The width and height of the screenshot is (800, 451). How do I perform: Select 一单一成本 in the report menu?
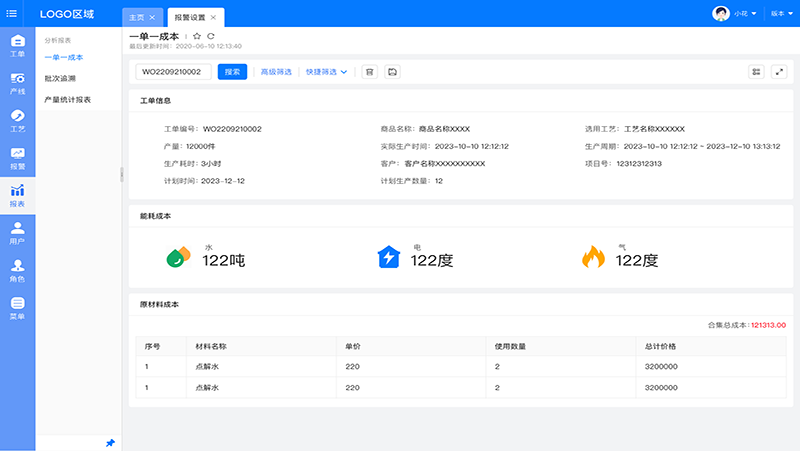[64, 57]
